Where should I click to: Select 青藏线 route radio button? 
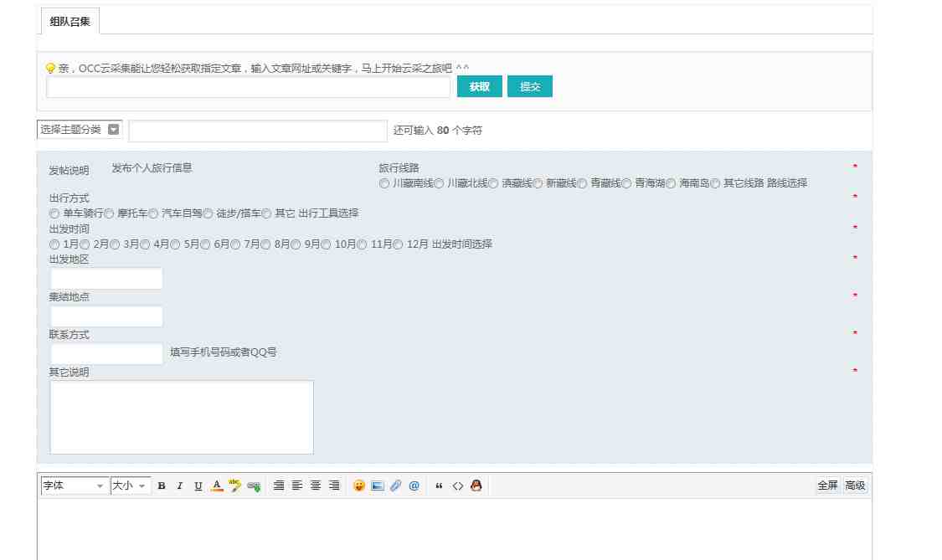[582, 183]
